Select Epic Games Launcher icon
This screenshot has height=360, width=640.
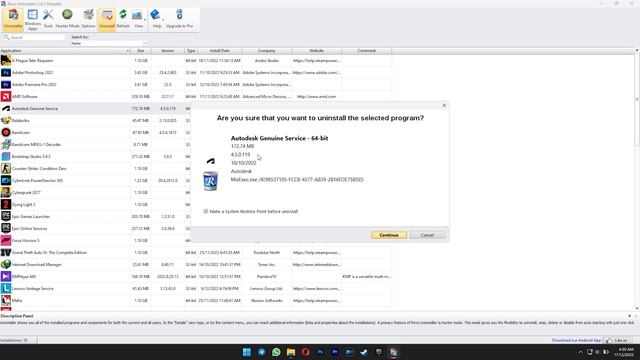pyautogui.click(x=6, y=216)
